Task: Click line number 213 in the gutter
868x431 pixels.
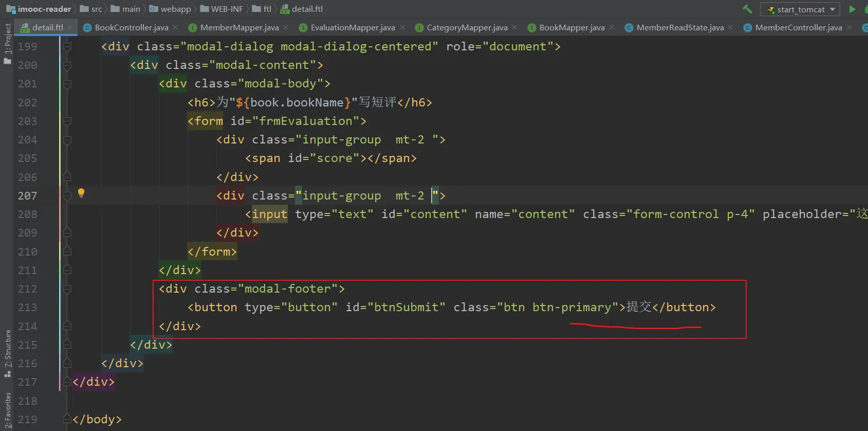Action: point(27,308)
